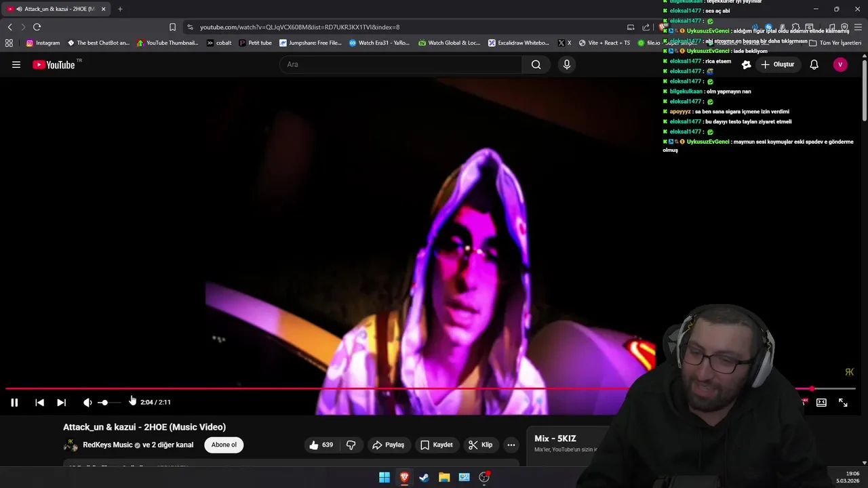Open the YouTube hamburger guide menu
868x488 pixels.
(x=16, y=64)
